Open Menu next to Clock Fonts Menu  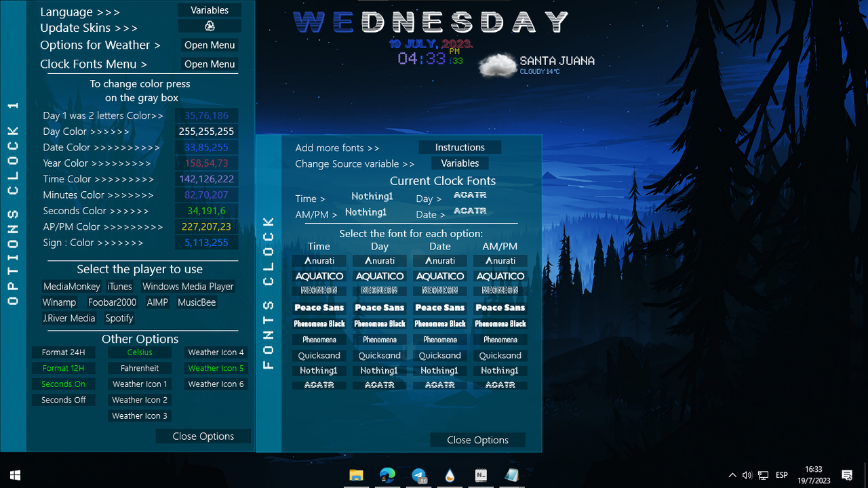209,64
